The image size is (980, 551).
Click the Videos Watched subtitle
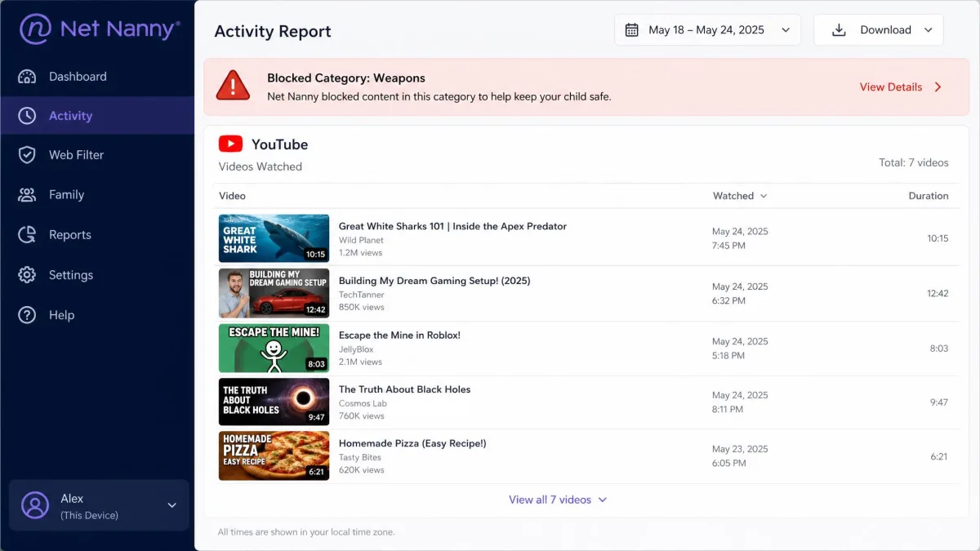point(261,167)
